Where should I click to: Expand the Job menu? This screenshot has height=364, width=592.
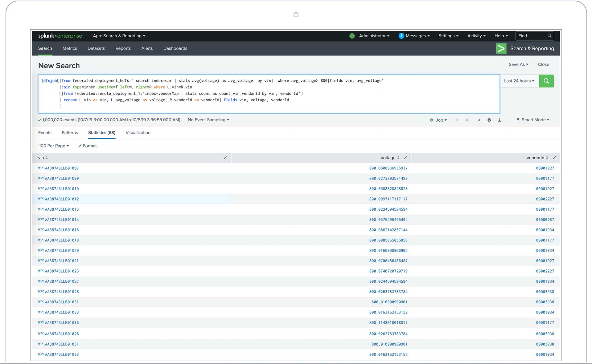441,120
